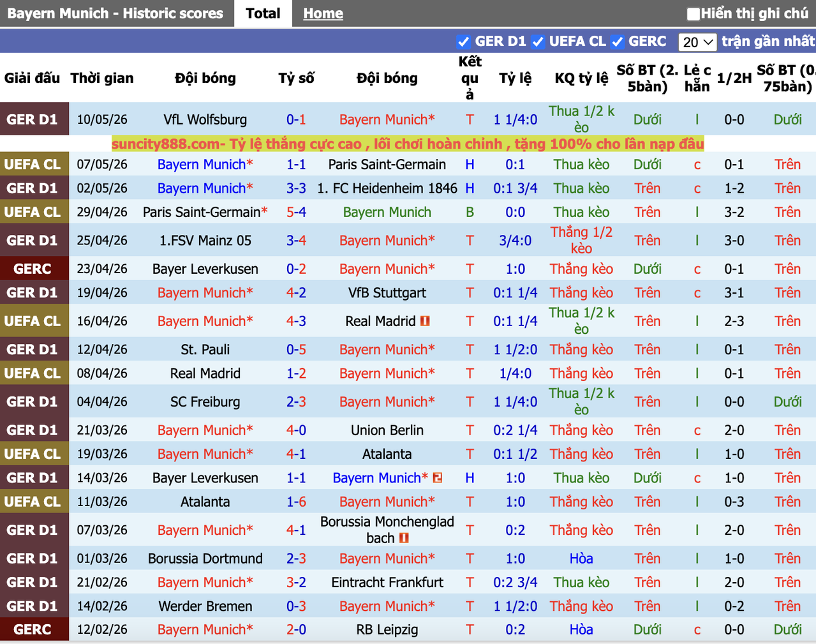Click odds 0:2 3/4 in Frankfurt row

(515, 582)
